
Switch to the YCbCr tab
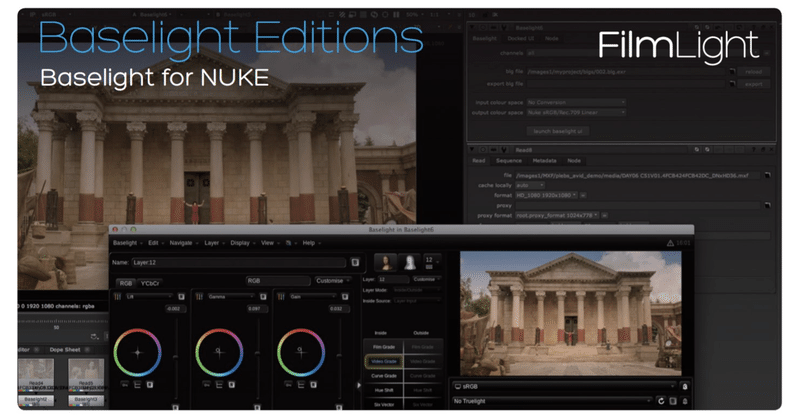pos(150,283)
